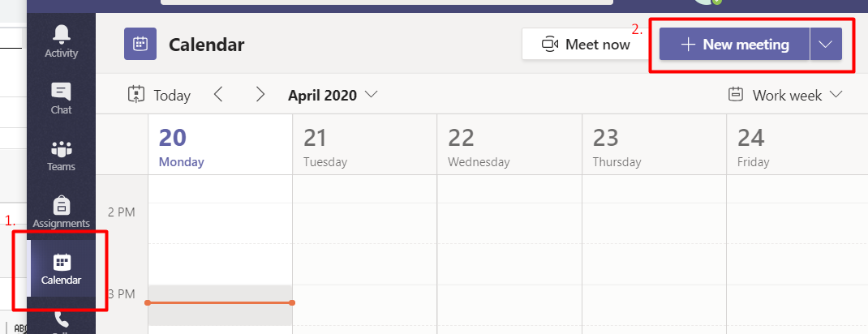Click the New meeting button

click(x=734, y=45)
